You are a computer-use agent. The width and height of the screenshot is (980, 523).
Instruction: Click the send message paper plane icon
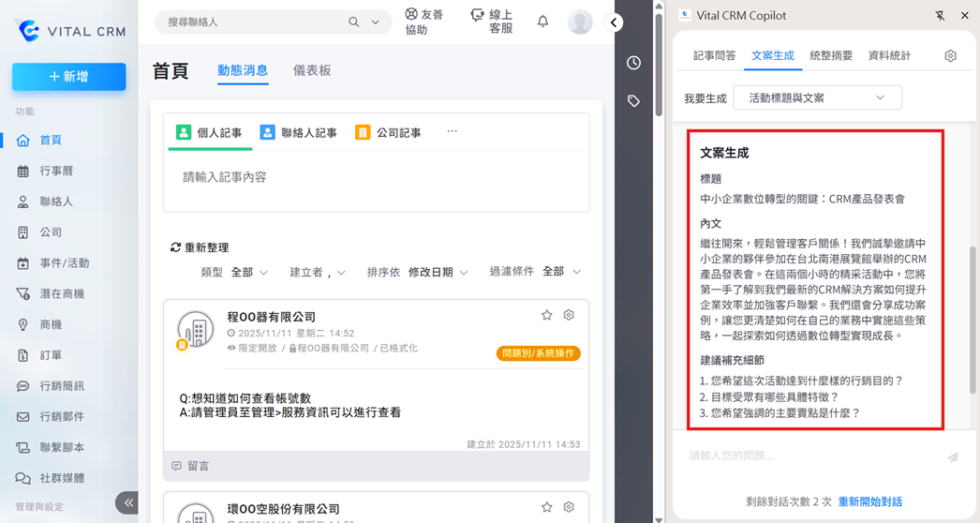click(x=953, y=456)
